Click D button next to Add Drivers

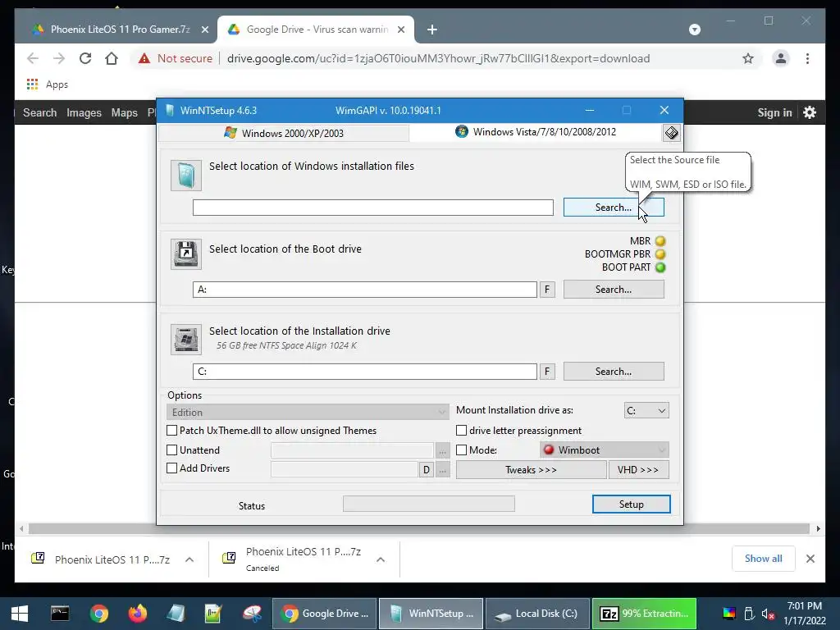point(426,470)
